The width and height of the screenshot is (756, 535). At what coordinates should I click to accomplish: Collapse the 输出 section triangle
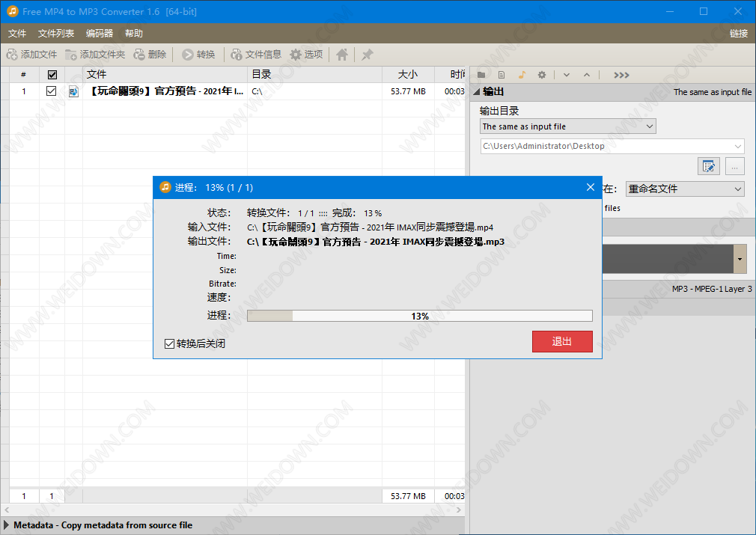point(476,91)
